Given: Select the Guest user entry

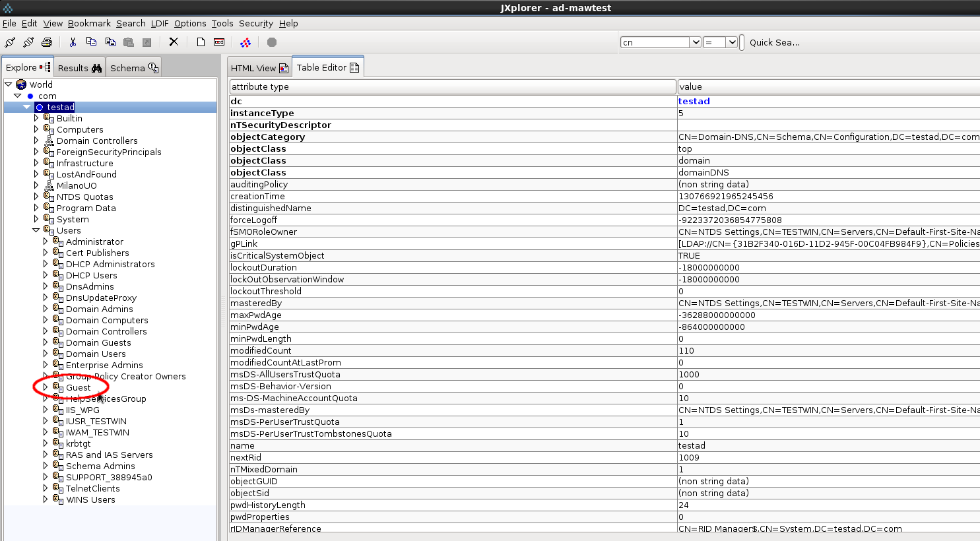Looking at the screenshot, I should 78,387.
